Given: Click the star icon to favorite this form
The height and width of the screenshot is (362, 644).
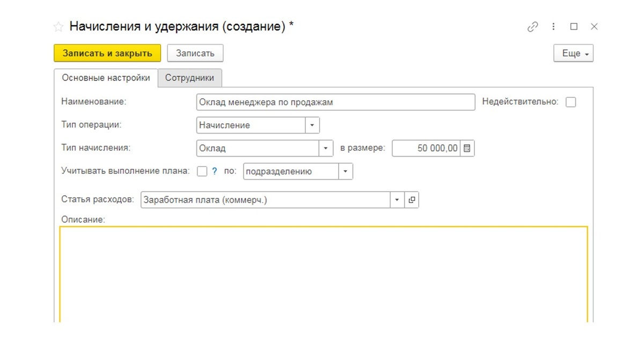Looking at the screenshot, I should pos(57,26).
